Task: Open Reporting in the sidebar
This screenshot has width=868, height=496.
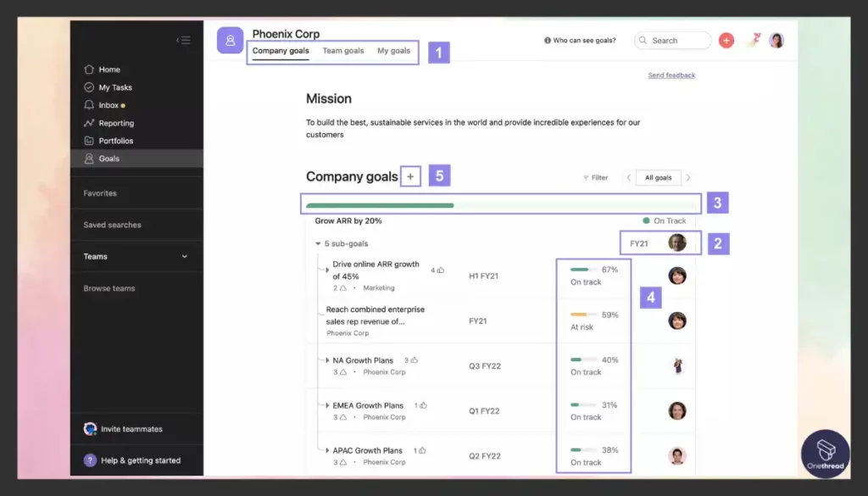Action: tap(108, 123)
